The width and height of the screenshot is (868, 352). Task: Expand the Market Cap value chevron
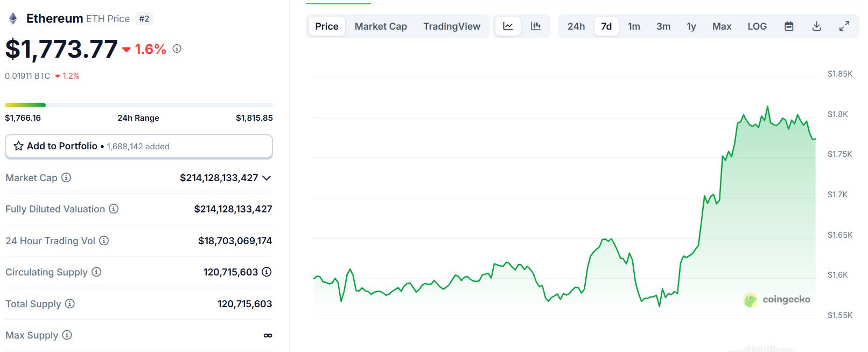tap(267, 178)
